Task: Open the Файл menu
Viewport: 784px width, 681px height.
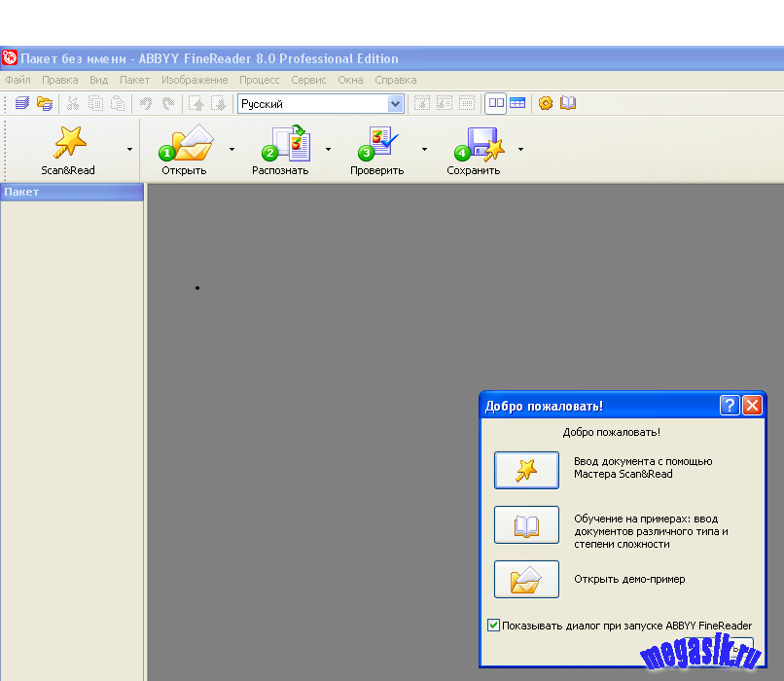Action: (x=18, y=80)
